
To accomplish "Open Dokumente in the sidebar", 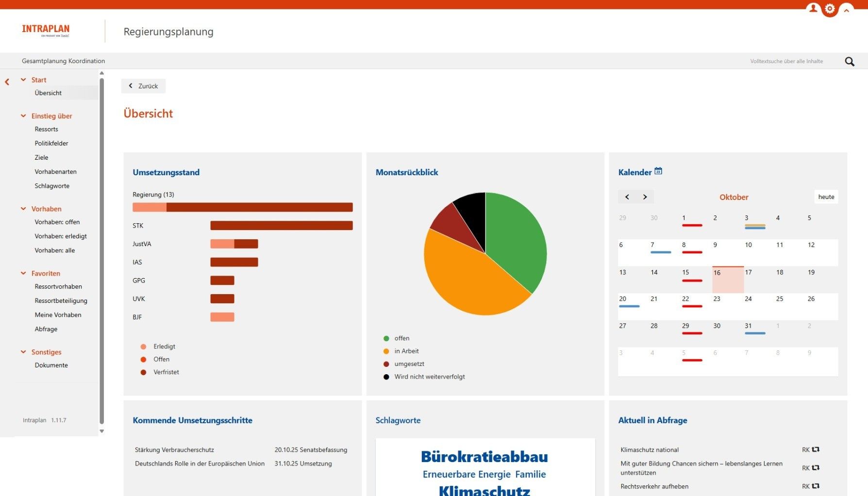I will coord(51,365).
